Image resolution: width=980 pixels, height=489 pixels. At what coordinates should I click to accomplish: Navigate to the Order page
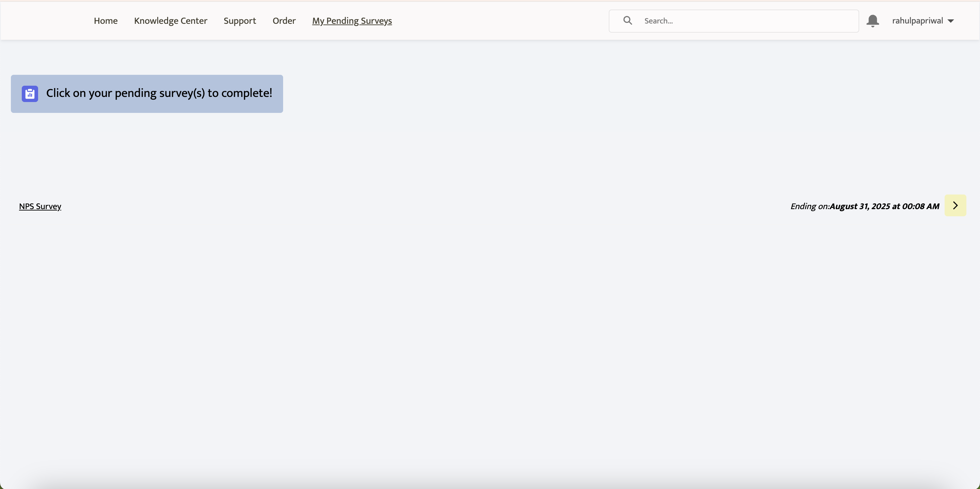pos(284,21)
